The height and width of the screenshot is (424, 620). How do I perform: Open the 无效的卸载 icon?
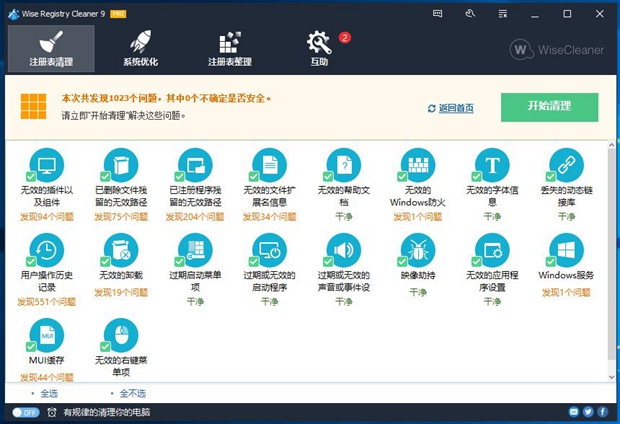[121, 250]
